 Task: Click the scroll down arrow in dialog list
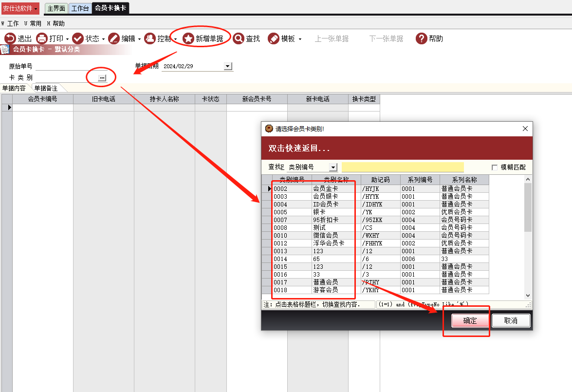(528, 295)
